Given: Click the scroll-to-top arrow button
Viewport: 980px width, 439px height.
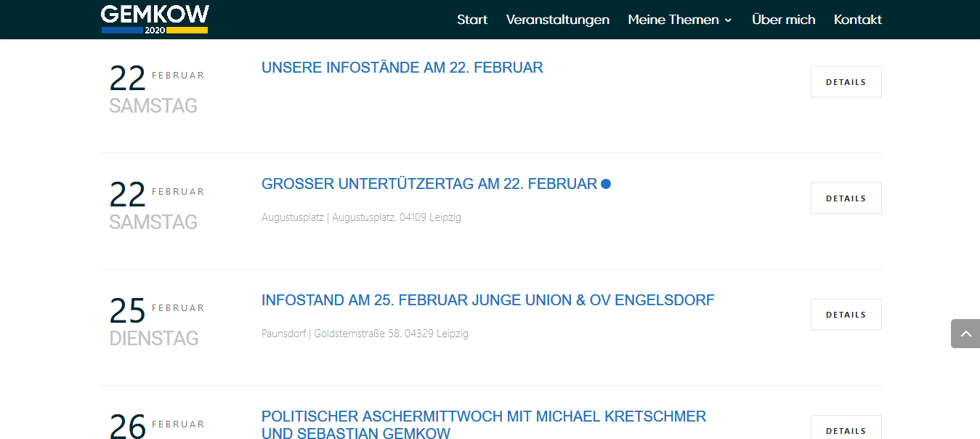Looking at the screenshot, I should tap(965, 334).
